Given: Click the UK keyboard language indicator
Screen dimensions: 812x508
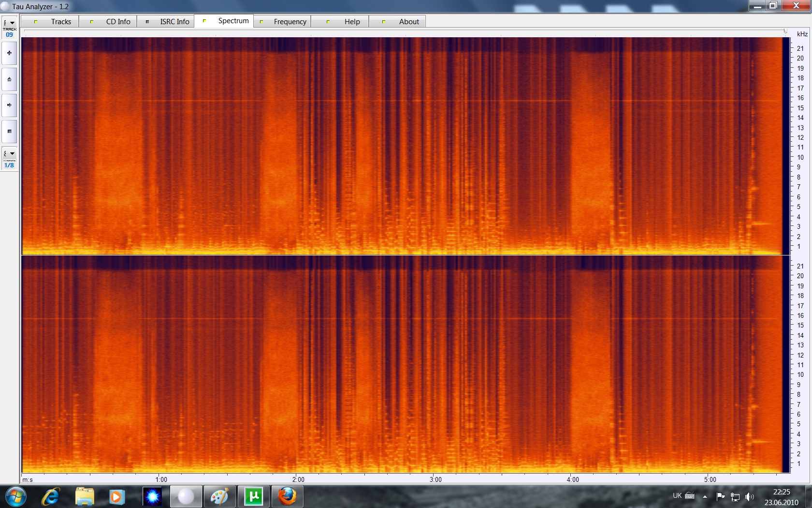Looking at the screenshot, I should coord(677,496).
